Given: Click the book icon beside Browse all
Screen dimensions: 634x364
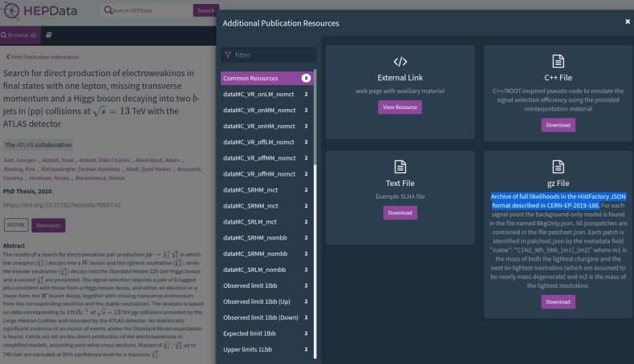Looking at the screenshot, I should 50,35.
